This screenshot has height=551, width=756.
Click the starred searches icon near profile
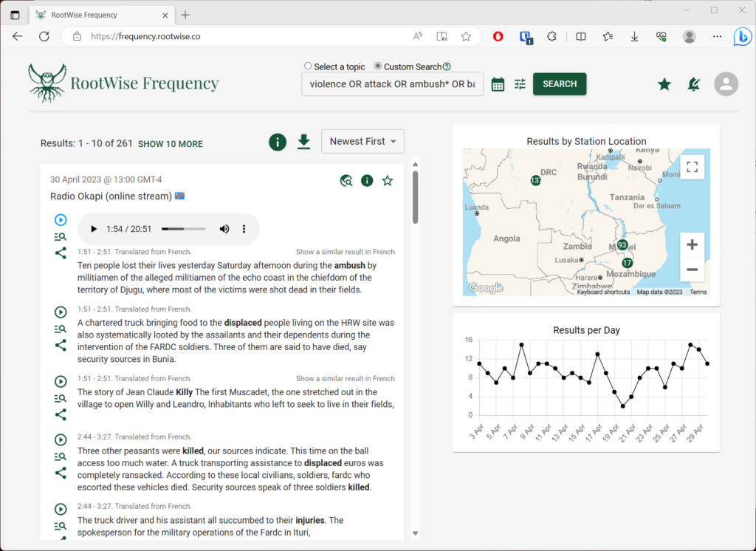pos(664,84)
